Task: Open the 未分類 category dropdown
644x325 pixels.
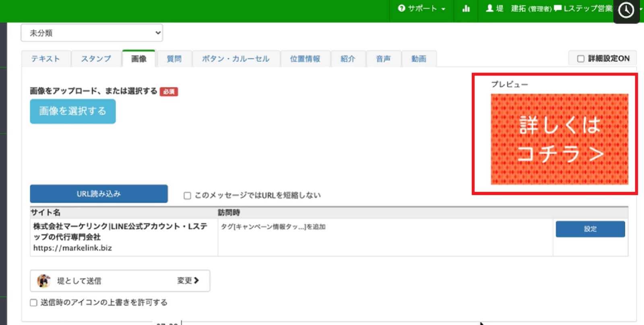Action: pos(92,33)
